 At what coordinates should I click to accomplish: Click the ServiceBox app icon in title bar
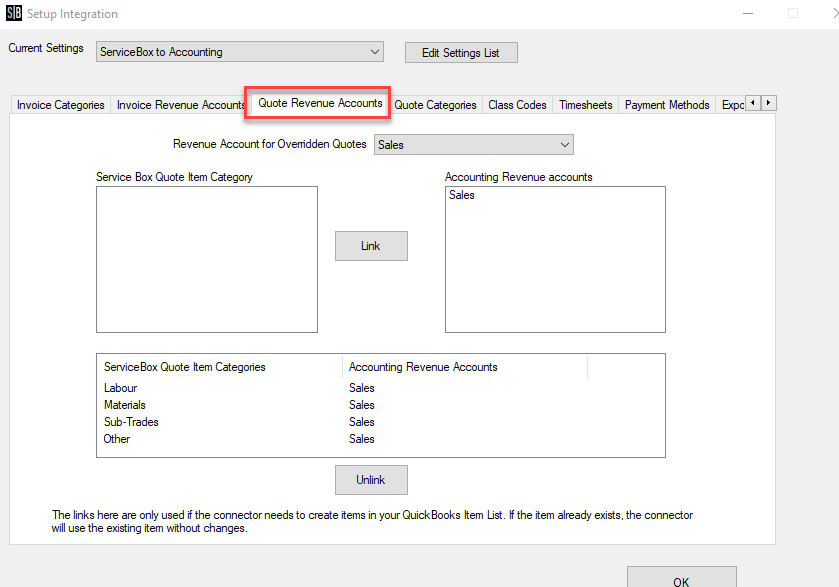pos(14,13)
